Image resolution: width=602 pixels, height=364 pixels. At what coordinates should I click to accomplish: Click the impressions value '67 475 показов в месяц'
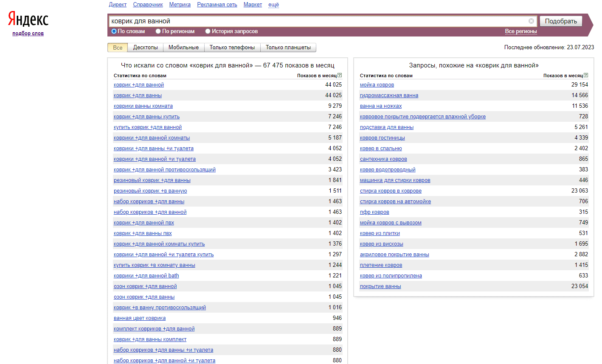299,65
